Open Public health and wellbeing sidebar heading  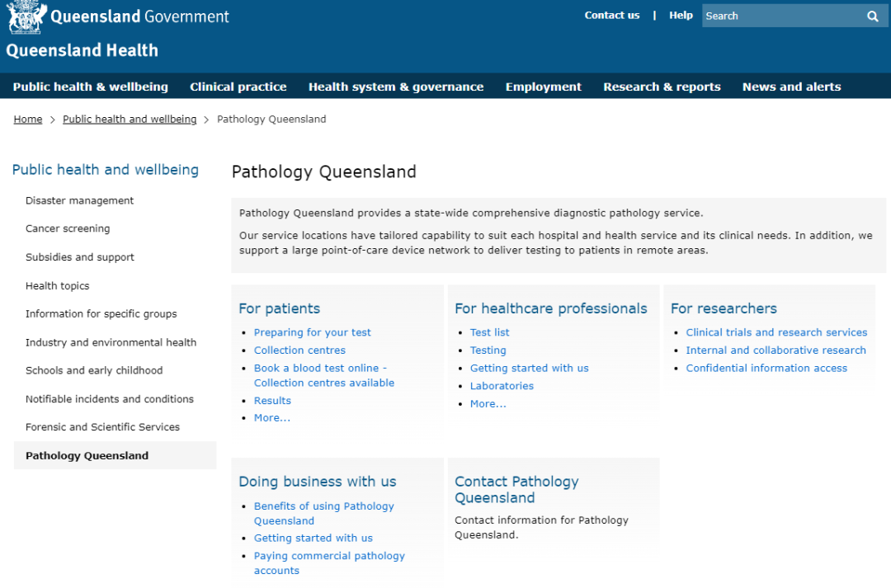106,169
